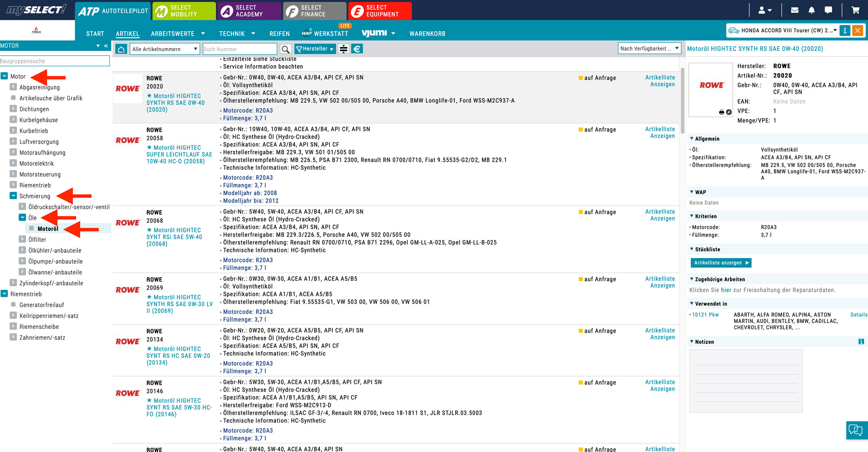This screenshot has width=868, height=452.
Task: Open the Honda Accord vehicle dropdown
Action: tap(835, 30)
